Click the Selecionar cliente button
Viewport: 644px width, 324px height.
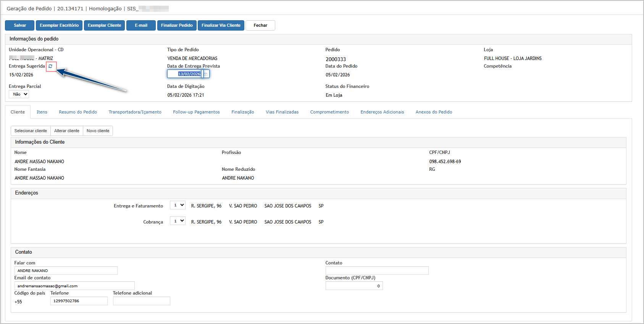(x=31, y=131)
